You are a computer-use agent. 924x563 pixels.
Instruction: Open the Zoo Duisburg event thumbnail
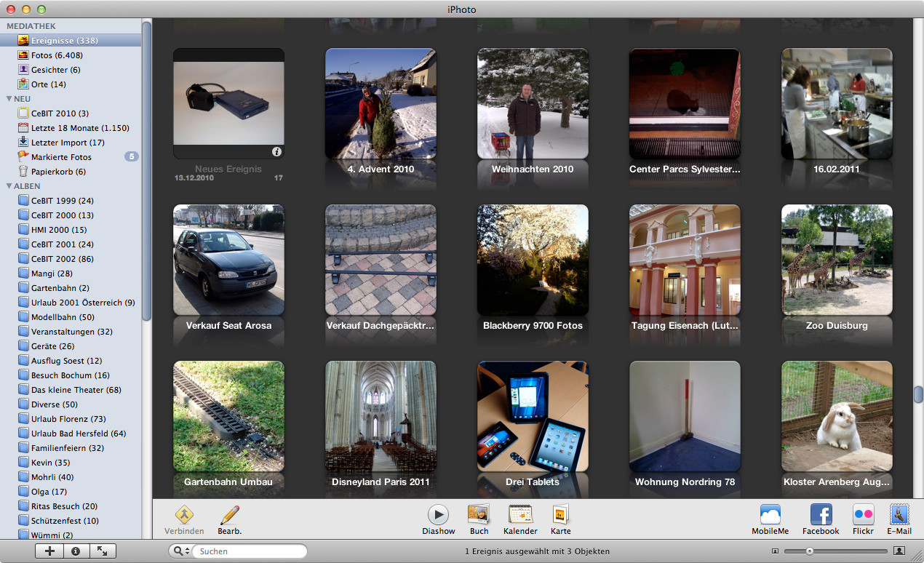pyautogui.click(x=837, y=258)
